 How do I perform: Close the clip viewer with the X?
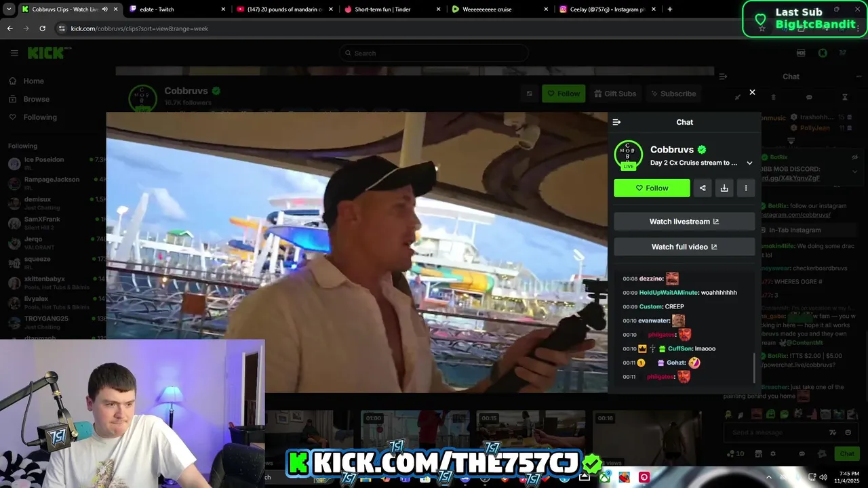752,92
